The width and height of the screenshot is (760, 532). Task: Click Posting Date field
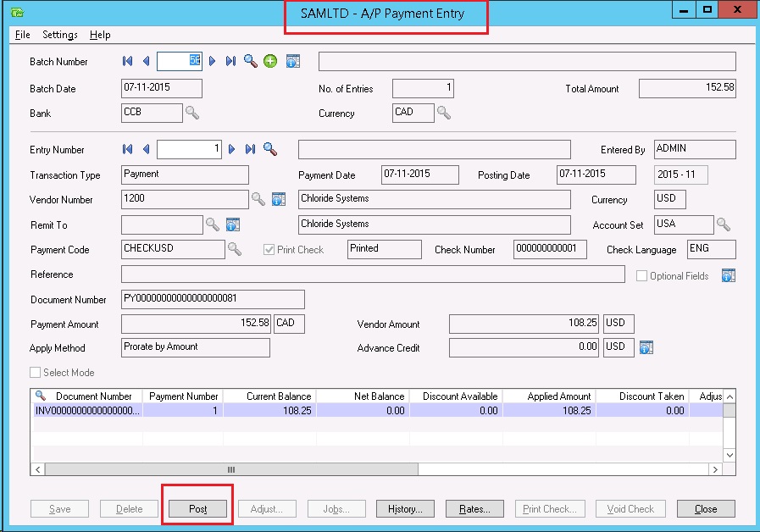596,175
